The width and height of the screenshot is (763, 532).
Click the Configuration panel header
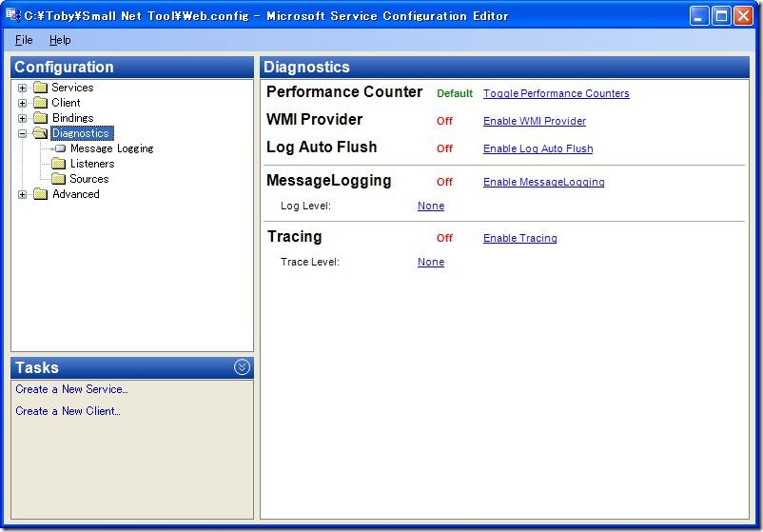(132, 68)
